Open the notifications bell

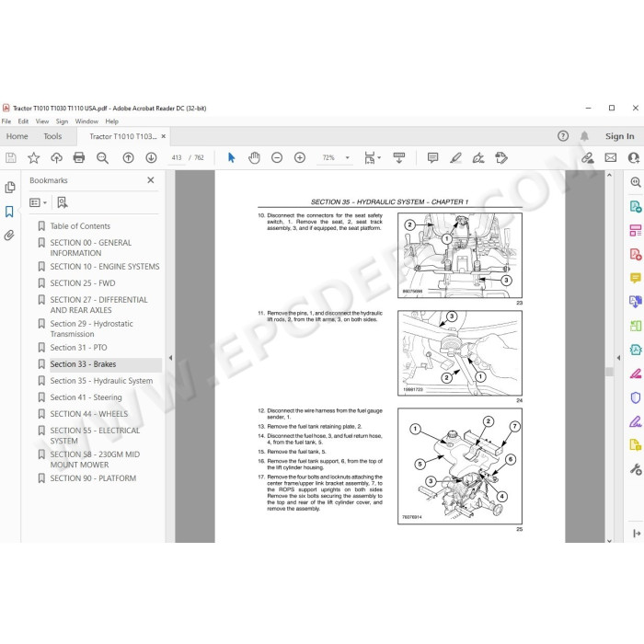tap(584, 136)
